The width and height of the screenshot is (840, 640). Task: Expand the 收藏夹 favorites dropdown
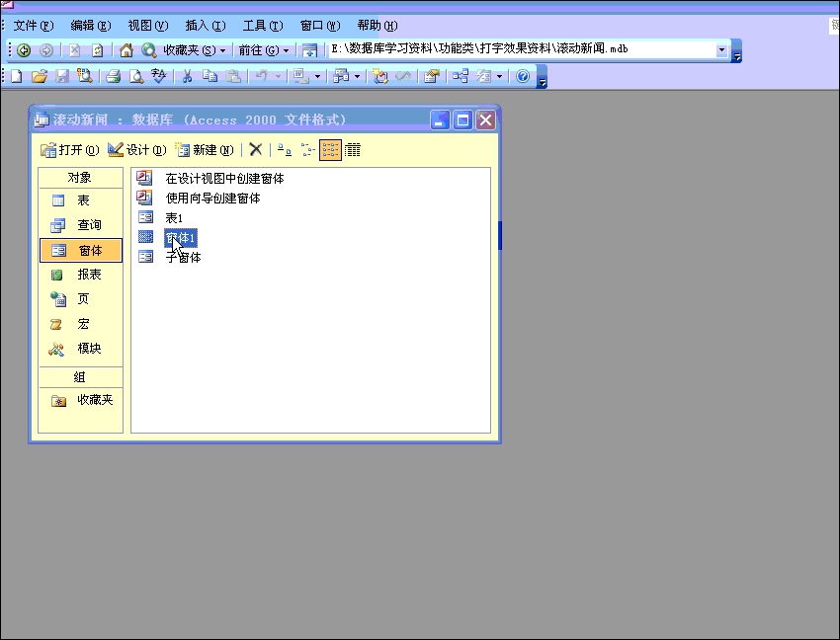point(223,51)
